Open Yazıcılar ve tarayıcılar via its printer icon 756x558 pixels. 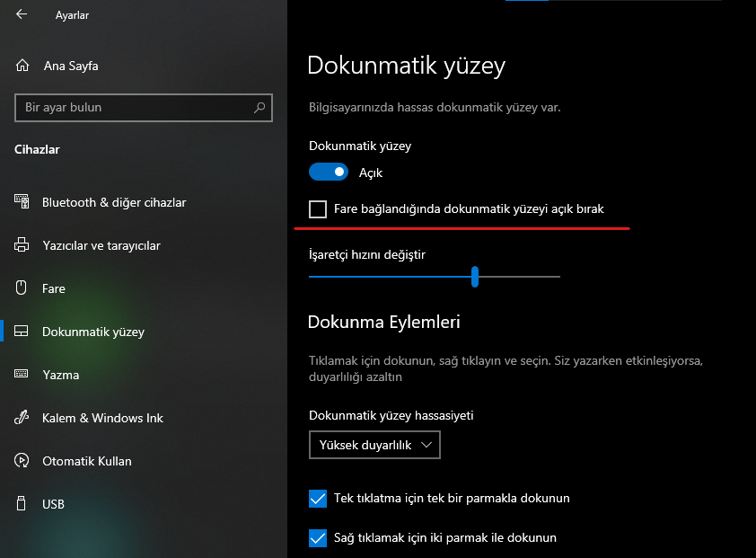(x=22, y=245)
